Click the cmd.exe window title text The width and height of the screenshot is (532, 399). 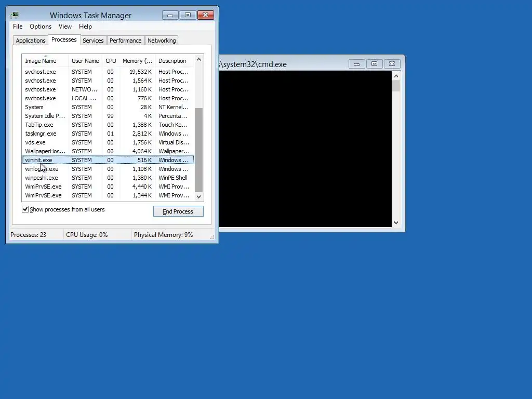[x=253, y=64]
